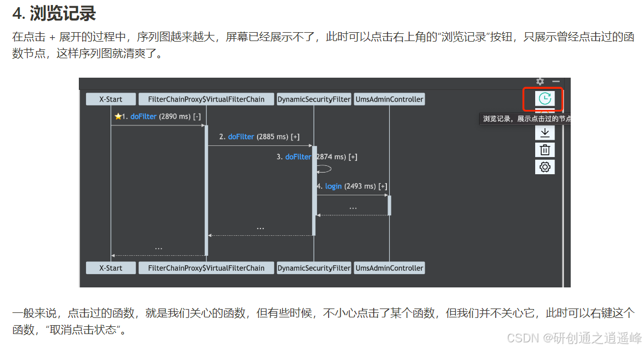Screen dimensions: 644x349
Task: Click the return ellipsis under the login call
Action: point(353,208)
